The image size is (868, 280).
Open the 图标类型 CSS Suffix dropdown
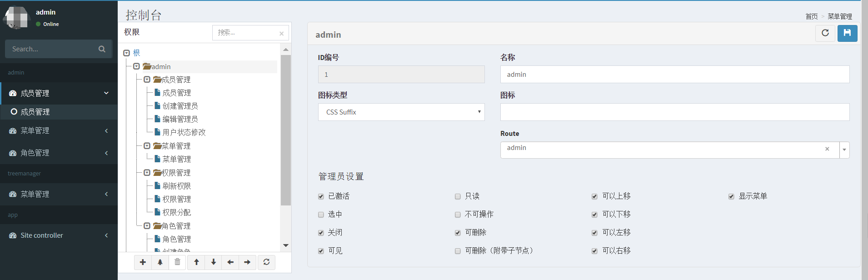pyautogui.click(x=401, y=112)
